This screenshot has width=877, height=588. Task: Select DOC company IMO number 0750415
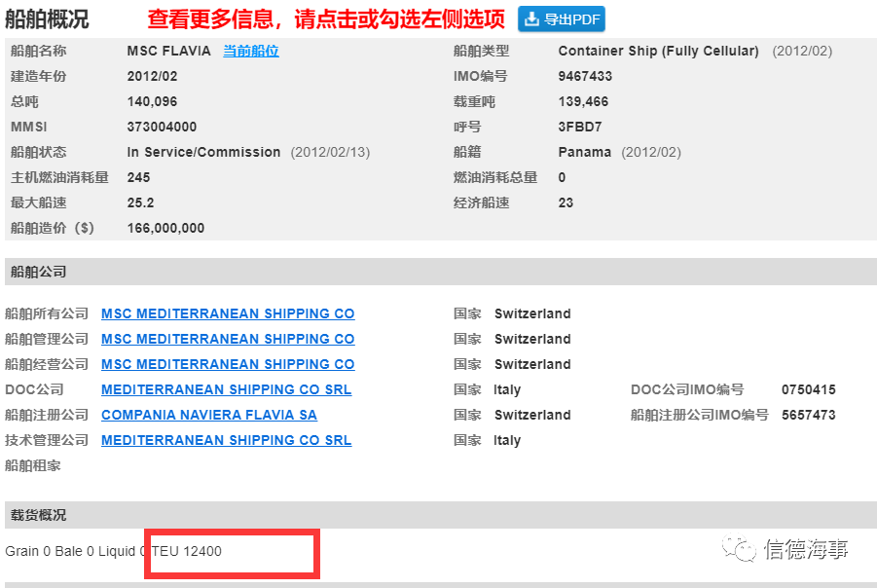pos(809,389)
